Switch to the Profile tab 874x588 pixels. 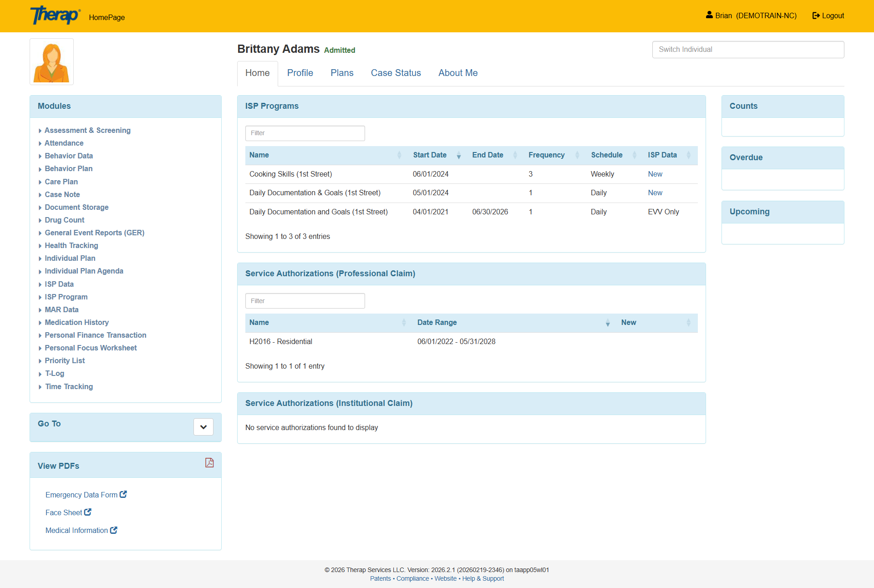coord(300,73)
